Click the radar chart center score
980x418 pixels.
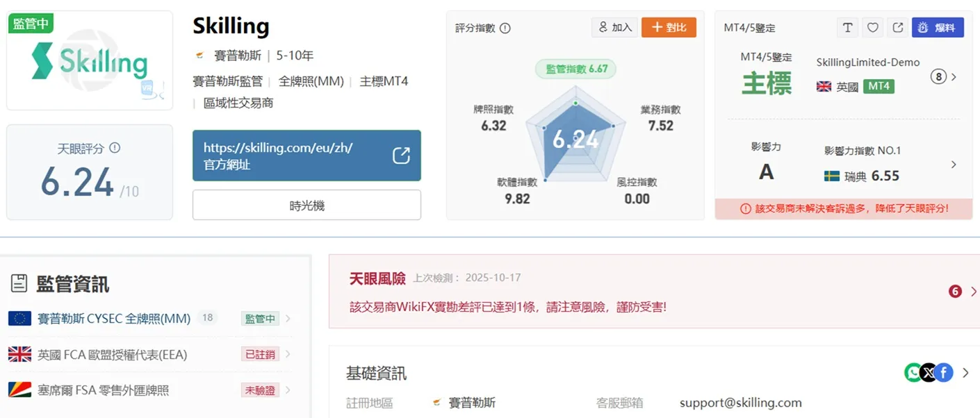click(575, 140)
